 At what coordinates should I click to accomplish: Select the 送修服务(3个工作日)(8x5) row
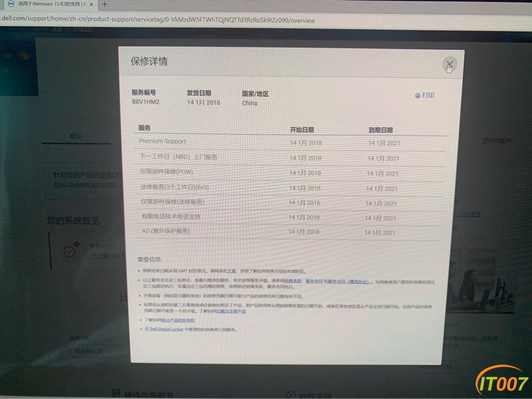click(x=289, y=188)
